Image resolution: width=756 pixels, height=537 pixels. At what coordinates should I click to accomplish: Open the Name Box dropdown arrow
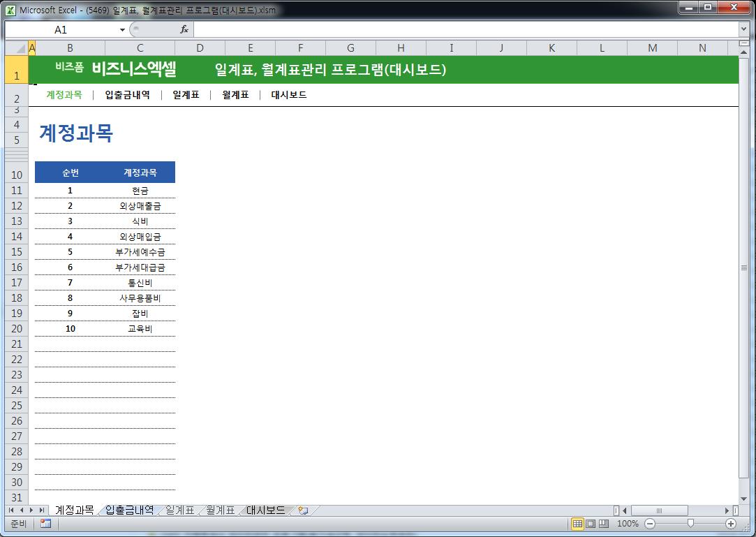click(x=122, y=30)
